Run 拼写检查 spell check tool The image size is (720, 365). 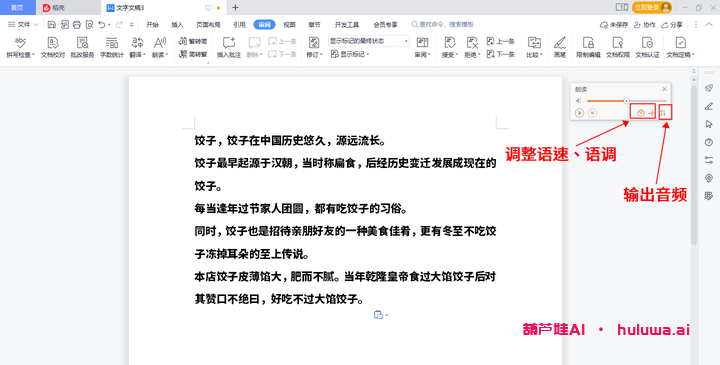click(20, 48)
